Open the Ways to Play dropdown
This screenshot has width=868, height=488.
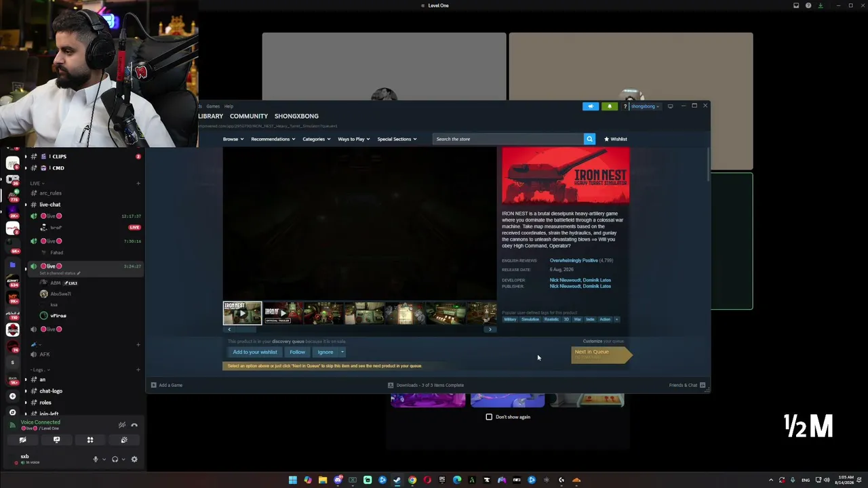[x=354, y=139]
